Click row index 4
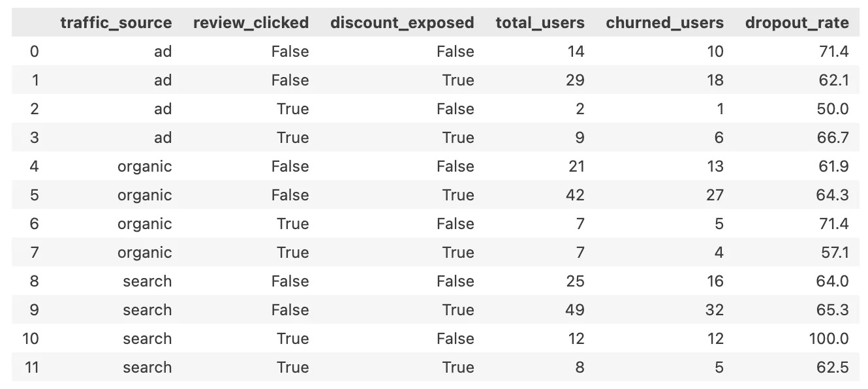Image resolution: width=868 pixels, height=389 pixels. (x=34, y=166)
